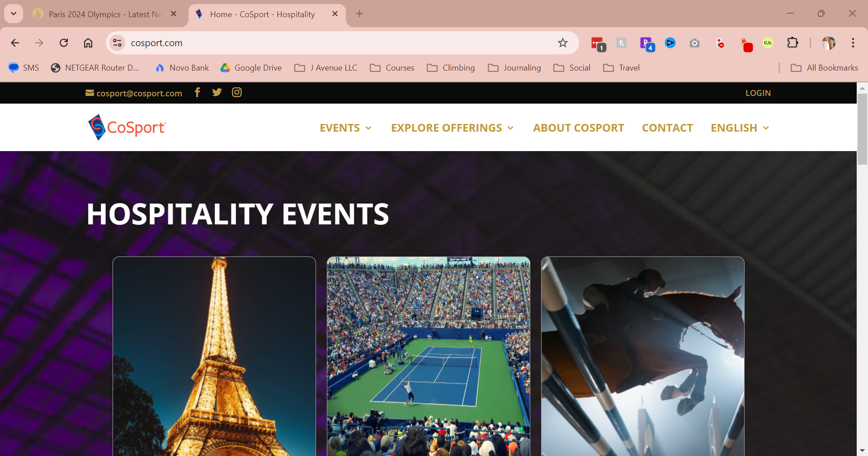Expand the EXPLORE OFFERINGS dropdown
Viewport: 868px width, 456px height.
453,128
